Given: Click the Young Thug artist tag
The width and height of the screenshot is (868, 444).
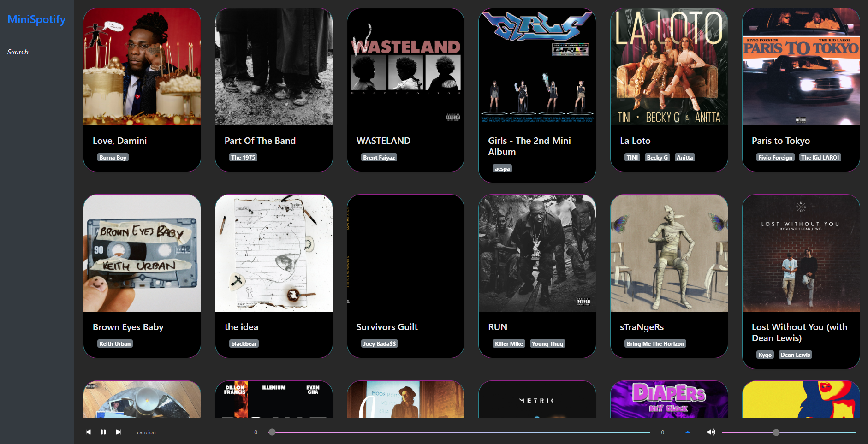Looking at the screenshot, I should click(547, 343).
